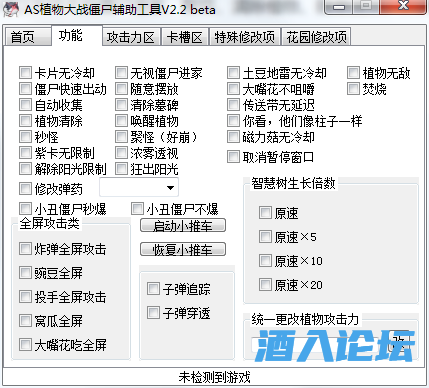Enable 炸弹全屏攻击 checkbox
This screenshot has height=388, width=429.
pos(25,249)
